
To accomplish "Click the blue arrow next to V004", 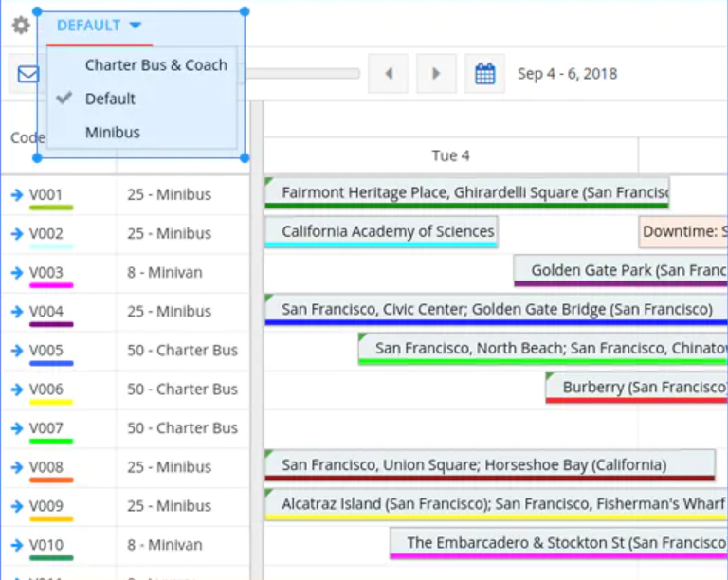I will point(17,312).
